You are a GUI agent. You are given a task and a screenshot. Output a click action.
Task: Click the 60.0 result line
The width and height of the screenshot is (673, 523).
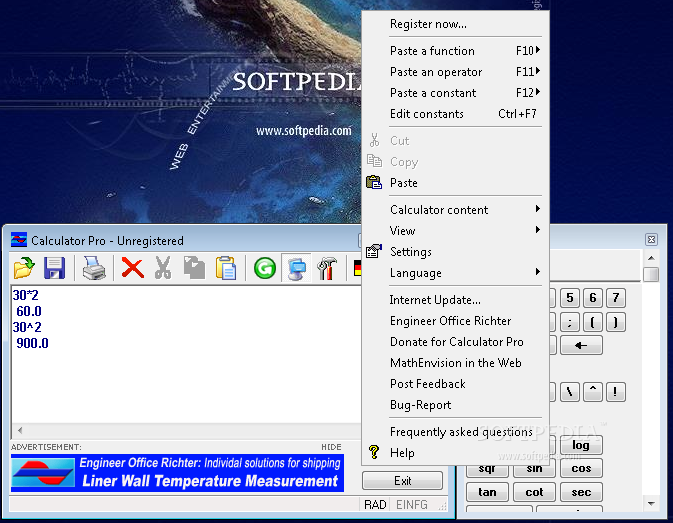tap(29, 311)
